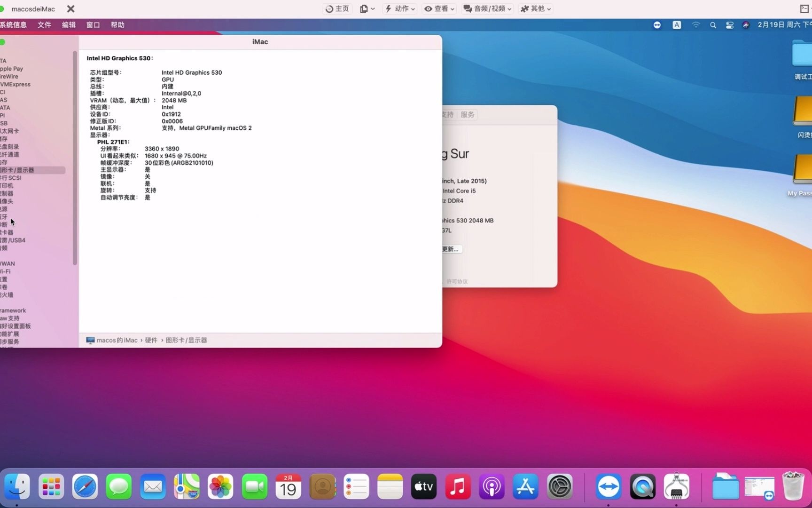Open System Information chip icon in Dock

pyautogui.click(x=676, y=486)
